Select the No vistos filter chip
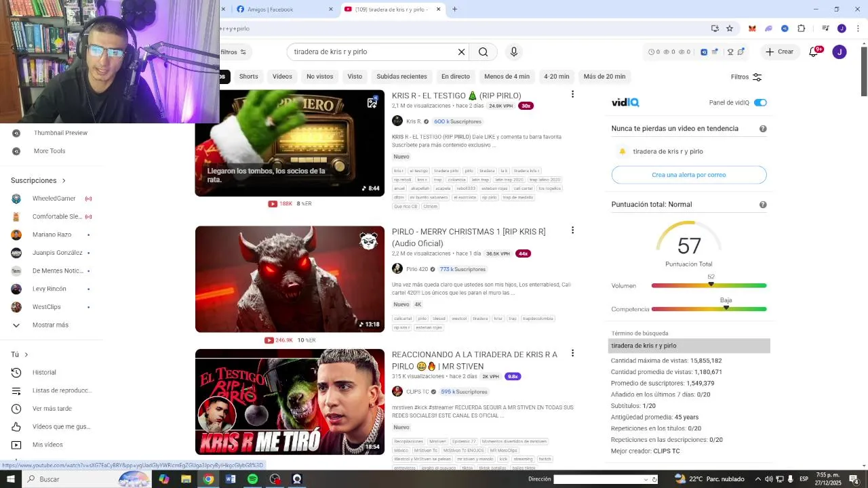868x488 pixels. [x=319, y=77]
